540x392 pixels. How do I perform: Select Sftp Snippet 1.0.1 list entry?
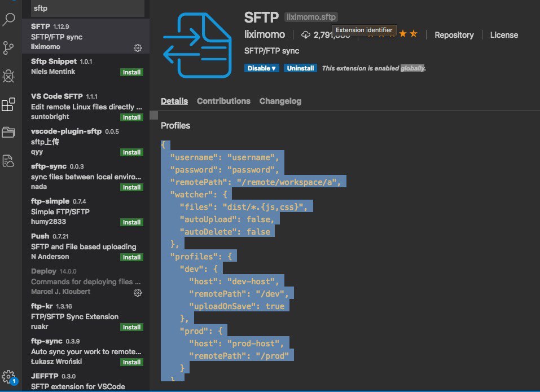tap(86, 71)
